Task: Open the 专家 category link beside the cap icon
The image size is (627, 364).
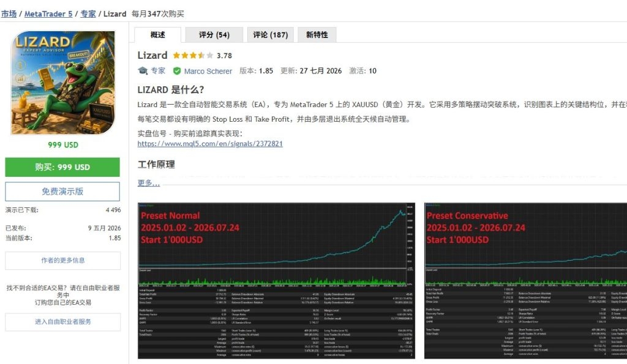Action: (x=158, y=71)
